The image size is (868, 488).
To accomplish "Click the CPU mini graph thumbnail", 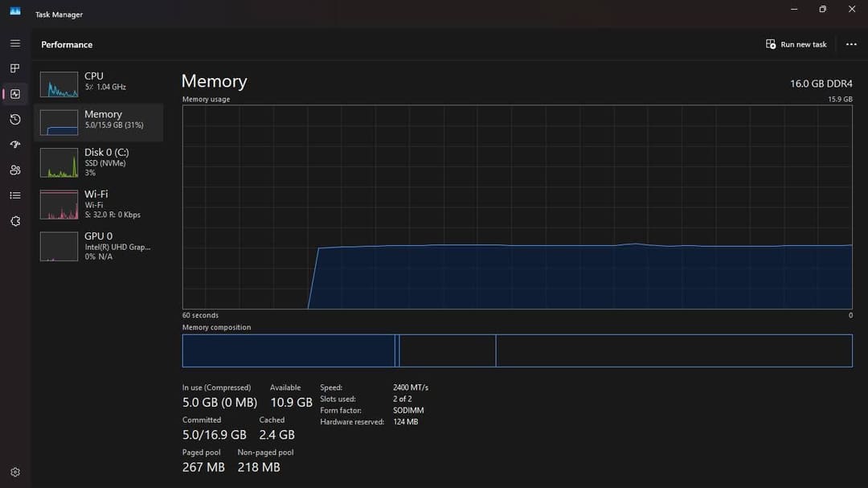I will click(x=59, y=84).
